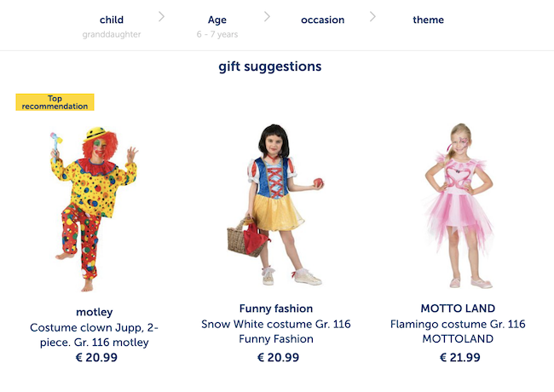Open the child step in breadcrumb
This screenshot has height=392, width=554.
[112, 20]
